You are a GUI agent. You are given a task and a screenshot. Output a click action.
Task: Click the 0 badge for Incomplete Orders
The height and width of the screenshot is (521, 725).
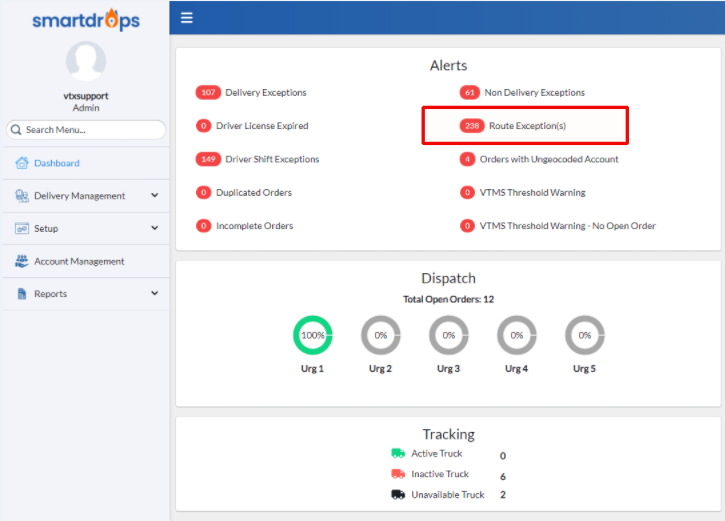[203, 226]
